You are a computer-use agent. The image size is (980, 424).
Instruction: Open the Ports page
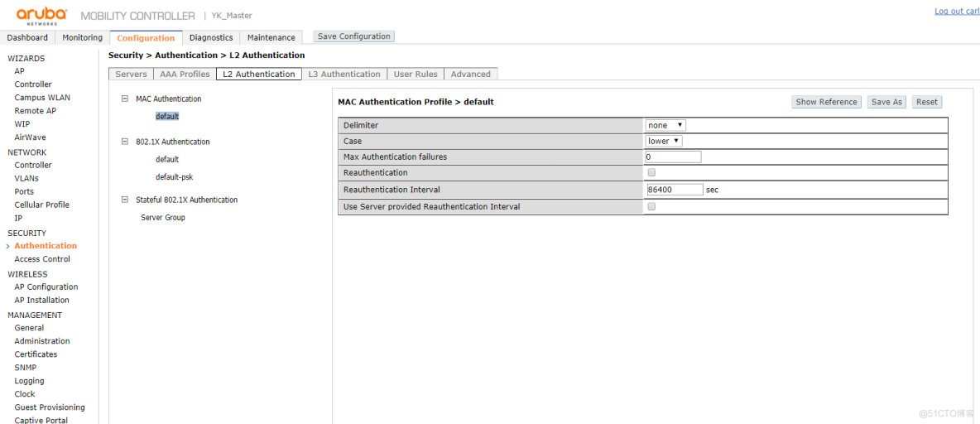point(24,191)
